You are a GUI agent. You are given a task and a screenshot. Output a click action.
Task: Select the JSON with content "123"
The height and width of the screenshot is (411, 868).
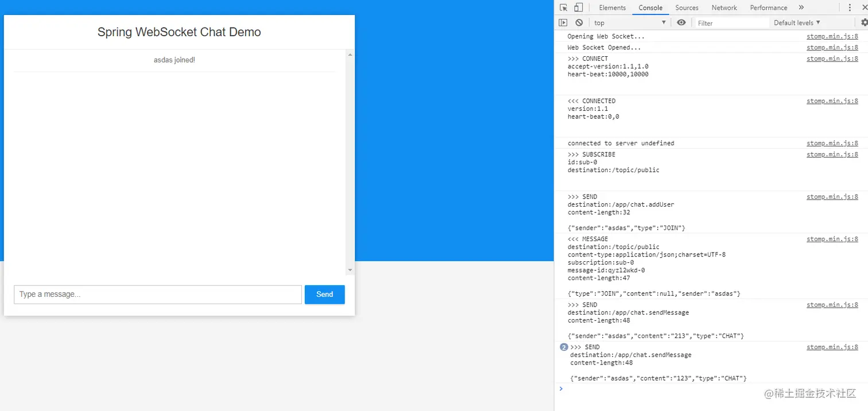pos(658,378)
